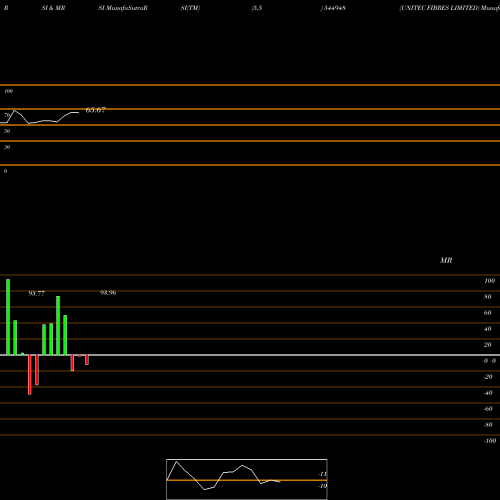This screenshot has width=500, height=500.
Task: Click the MR axis label "-60"
Action: click(x=488, y=409)
